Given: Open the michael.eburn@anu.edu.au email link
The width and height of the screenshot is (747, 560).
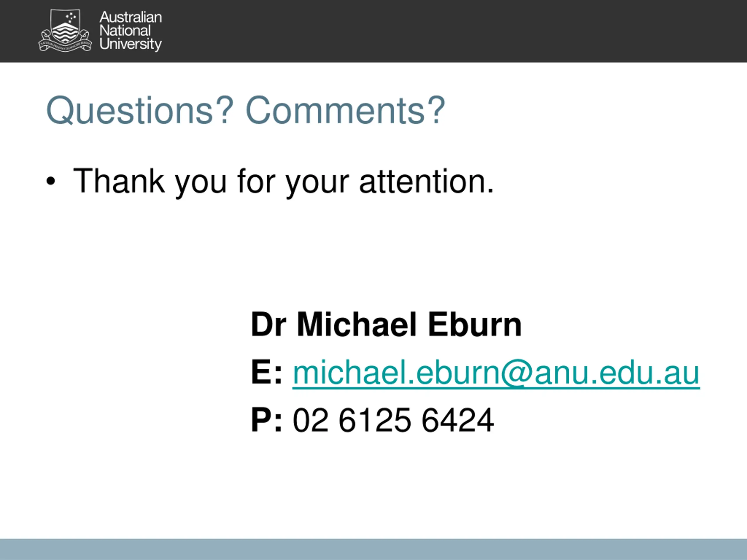Looking at the screenshot, I should pos(496,373).
